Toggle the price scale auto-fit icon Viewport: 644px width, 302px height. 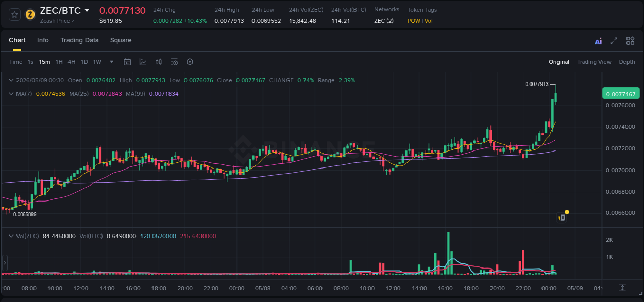click(622, 287)
